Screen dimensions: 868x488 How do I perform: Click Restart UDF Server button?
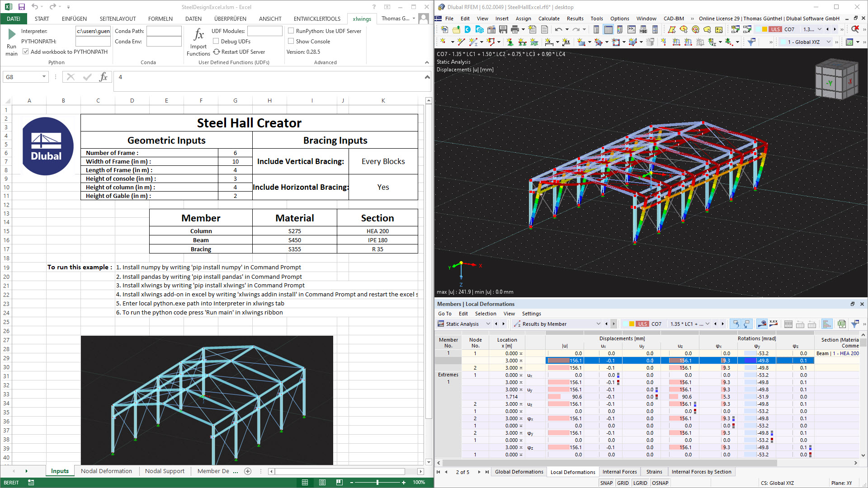(239, 52)
